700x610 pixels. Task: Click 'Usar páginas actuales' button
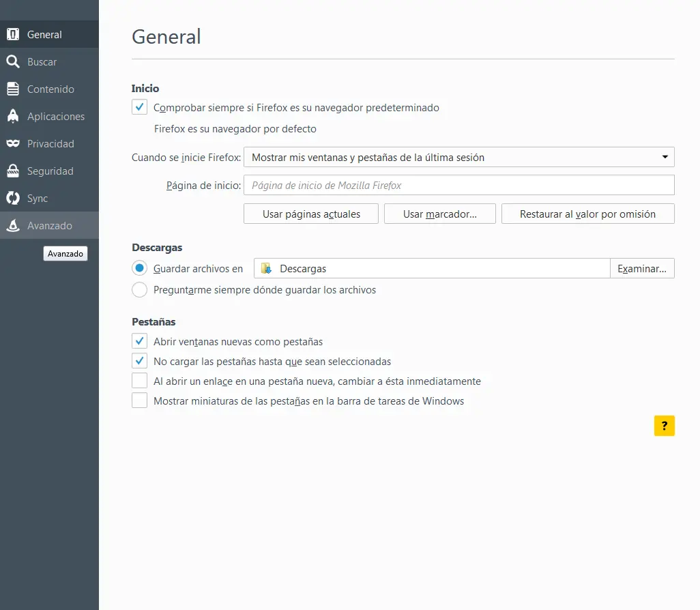pos(311,214)
